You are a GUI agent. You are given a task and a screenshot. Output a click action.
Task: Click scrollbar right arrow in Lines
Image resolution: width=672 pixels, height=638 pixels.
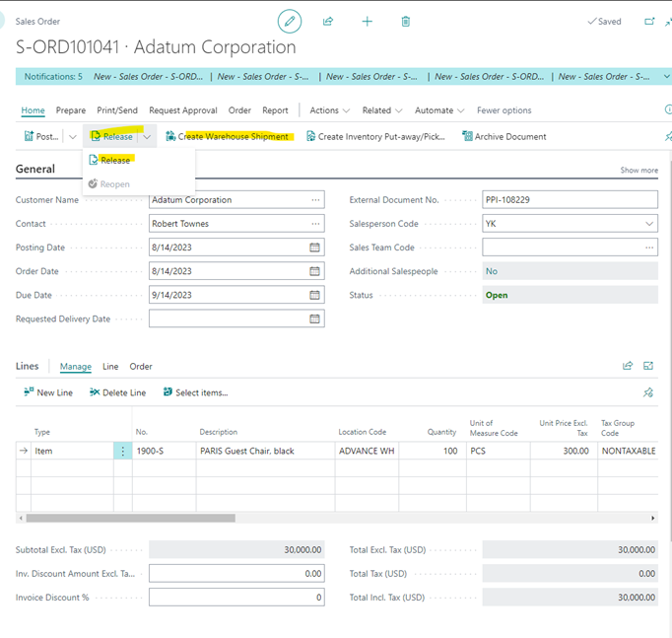click(652, 518)
